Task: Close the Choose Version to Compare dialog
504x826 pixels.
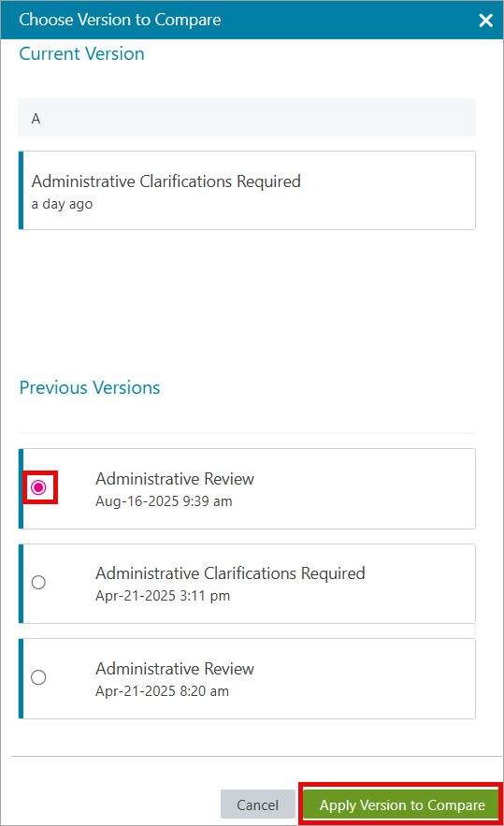Action: point(485,21)
